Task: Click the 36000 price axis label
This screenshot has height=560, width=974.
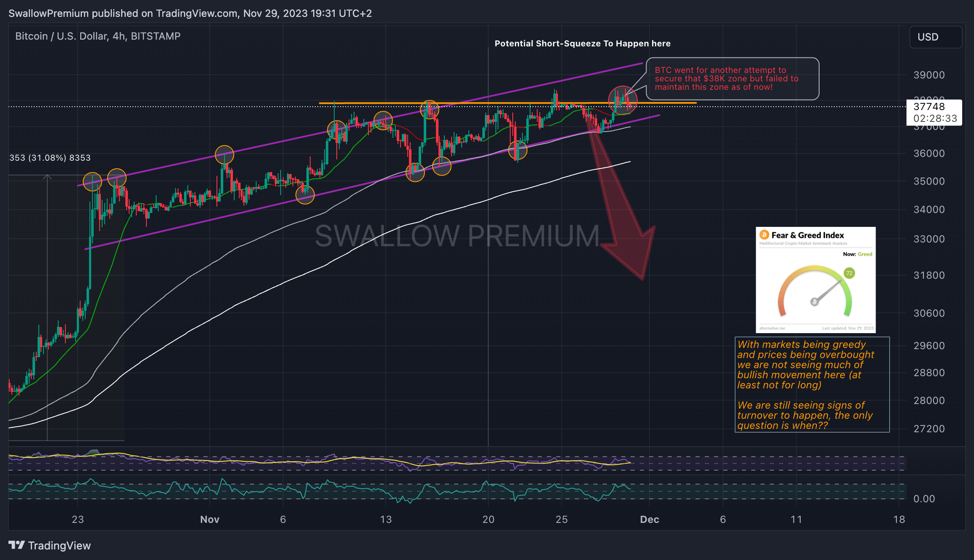Action: (x=929, y=153)
